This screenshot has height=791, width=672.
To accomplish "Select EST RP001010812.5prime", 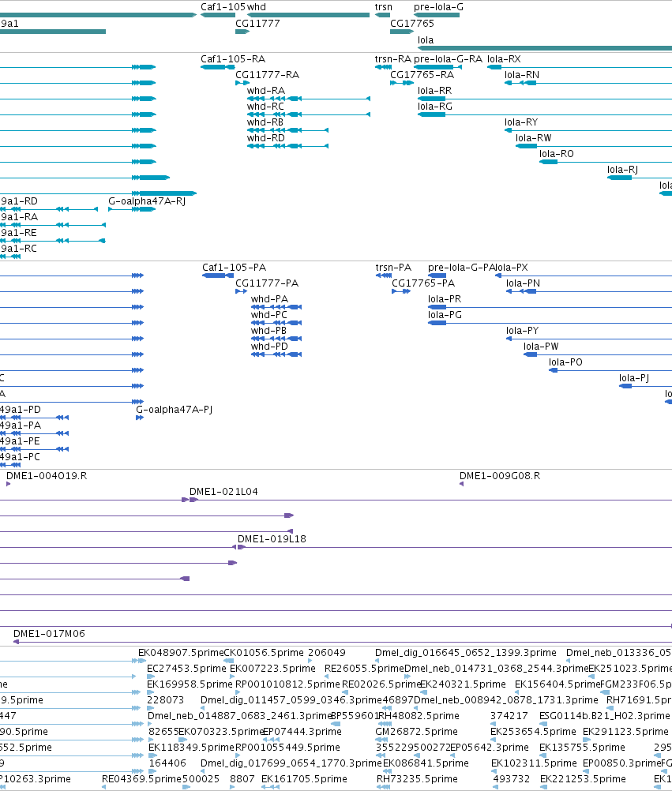I will coord(287,684).
